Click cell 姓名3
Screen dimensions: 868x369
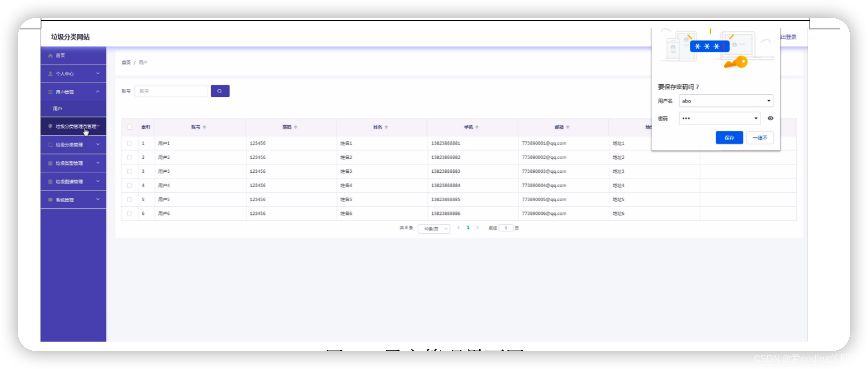point(346,171)
